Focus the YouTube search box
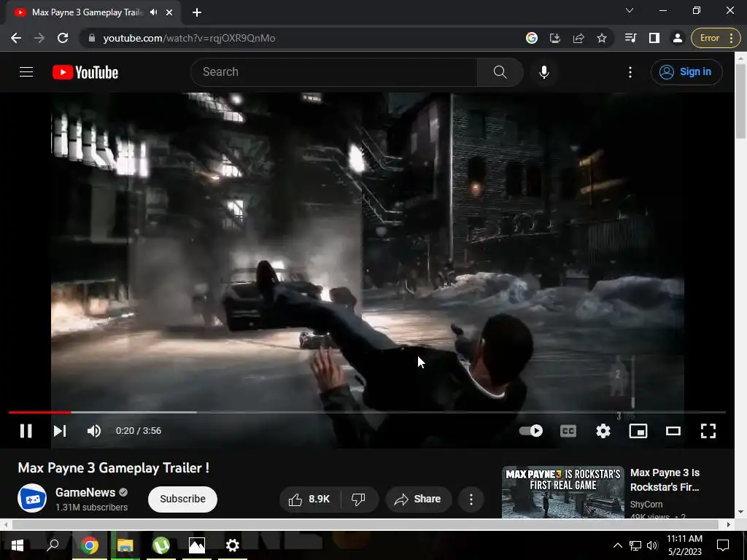The width and height of the screenshot is (747, 560). [x=334, y=72]
